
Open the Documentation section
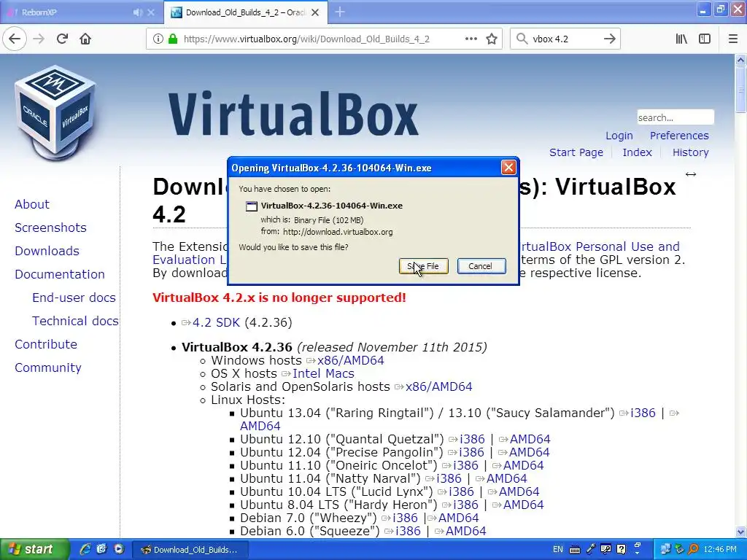point(60,274)
